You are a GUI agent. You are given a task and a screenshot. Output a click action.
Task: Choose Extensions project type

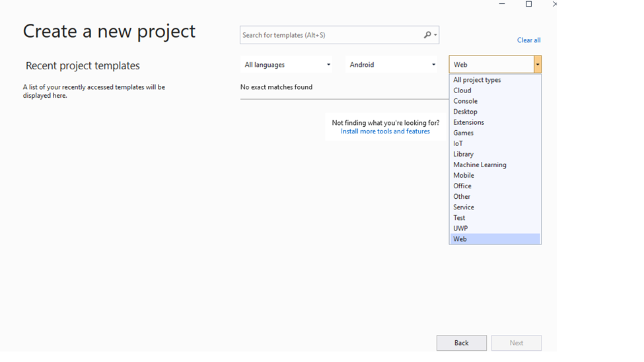495,122
